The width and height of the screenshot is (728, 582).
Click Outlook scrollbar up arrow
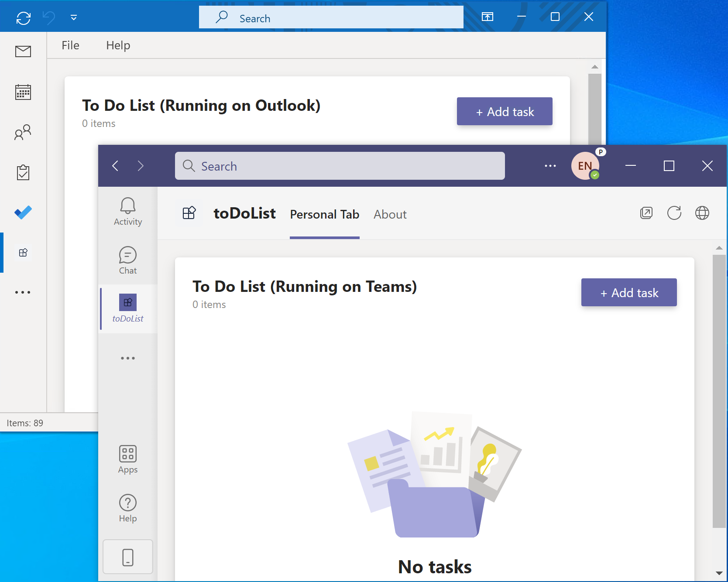595,67
